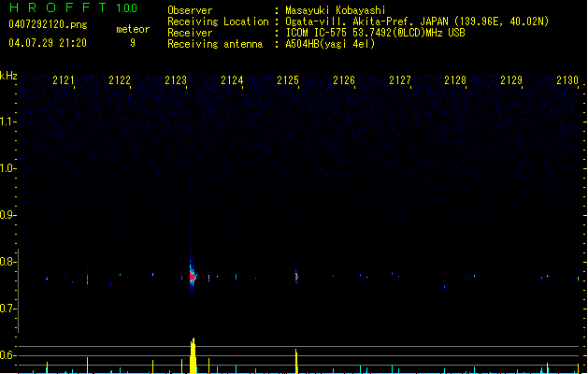Click the meteor count value 9
This screenshot has width=588, height=374.
pyautogui.click(x=132, y=43)
